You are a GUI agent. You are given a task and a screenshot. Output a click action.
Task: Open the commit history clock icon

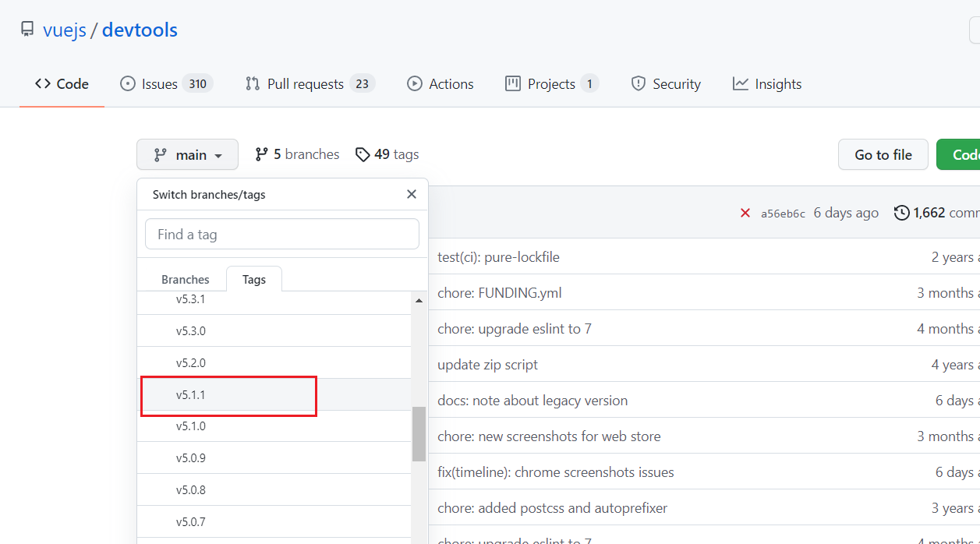pos(902,213)
